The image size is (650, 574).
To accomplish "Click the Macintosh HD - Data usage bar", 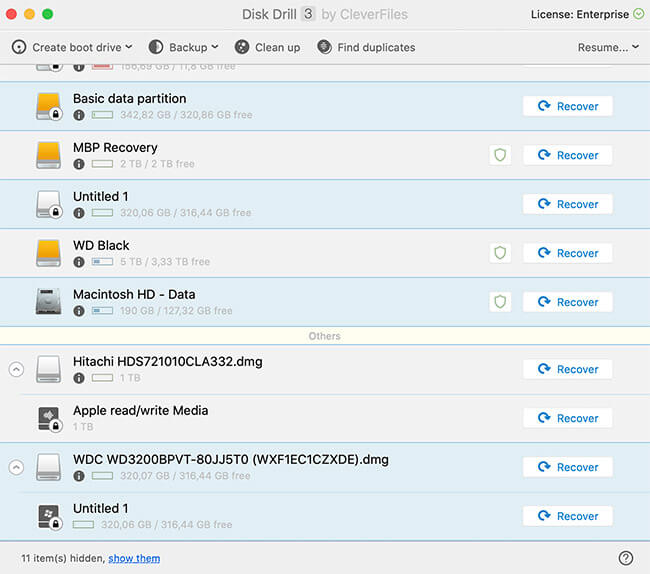I will [102, 311].
